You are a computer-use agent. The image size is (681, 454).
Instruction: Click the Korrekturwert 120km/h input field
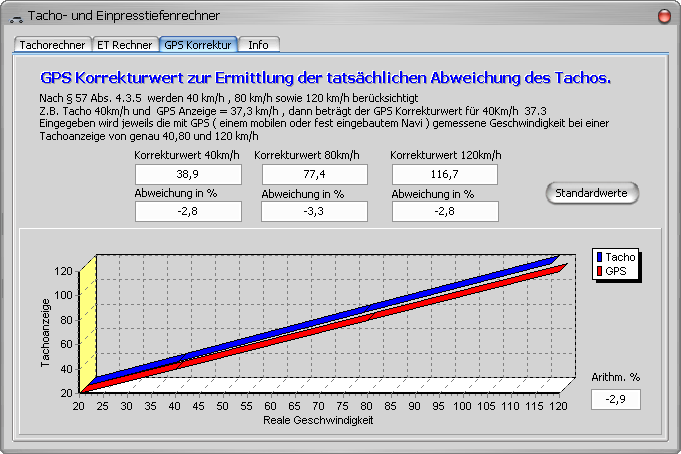[445, 174]
